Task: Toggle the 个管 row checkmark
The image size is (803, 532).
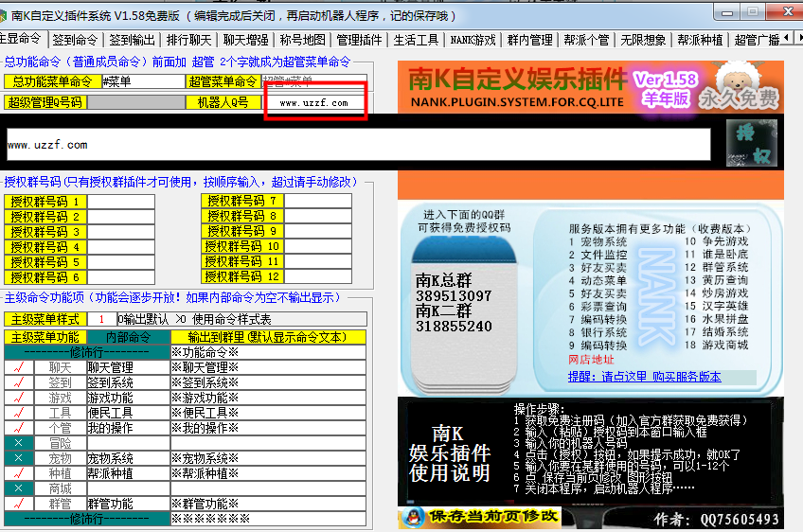Action: 19,428
